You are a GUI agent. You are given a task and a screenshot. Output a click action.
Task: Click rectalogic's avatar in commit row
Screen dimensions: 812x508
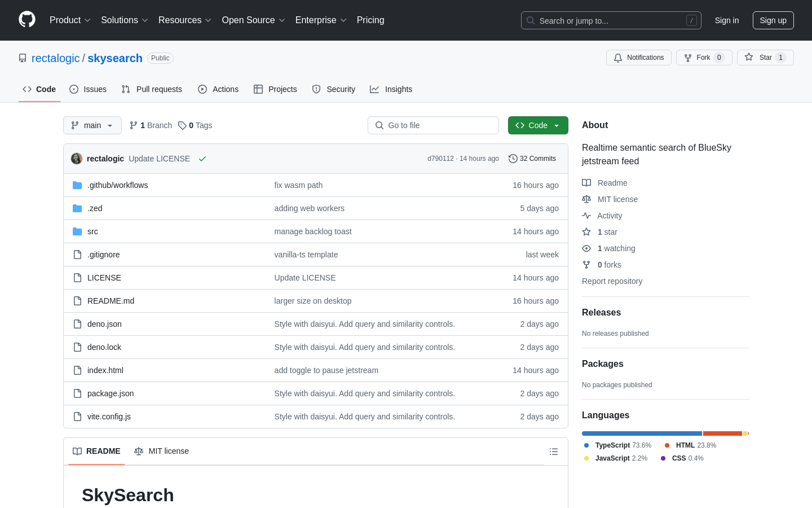(77, 159)
